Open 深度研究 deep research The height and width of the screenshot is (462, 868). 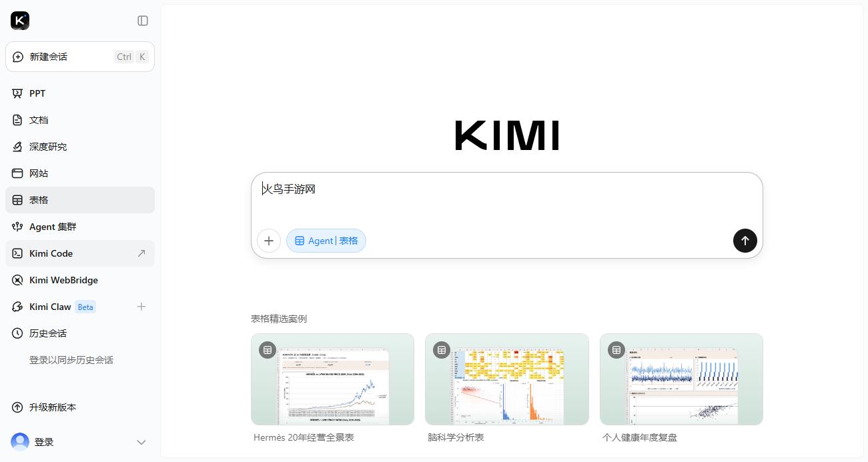[x=80, y=147]
